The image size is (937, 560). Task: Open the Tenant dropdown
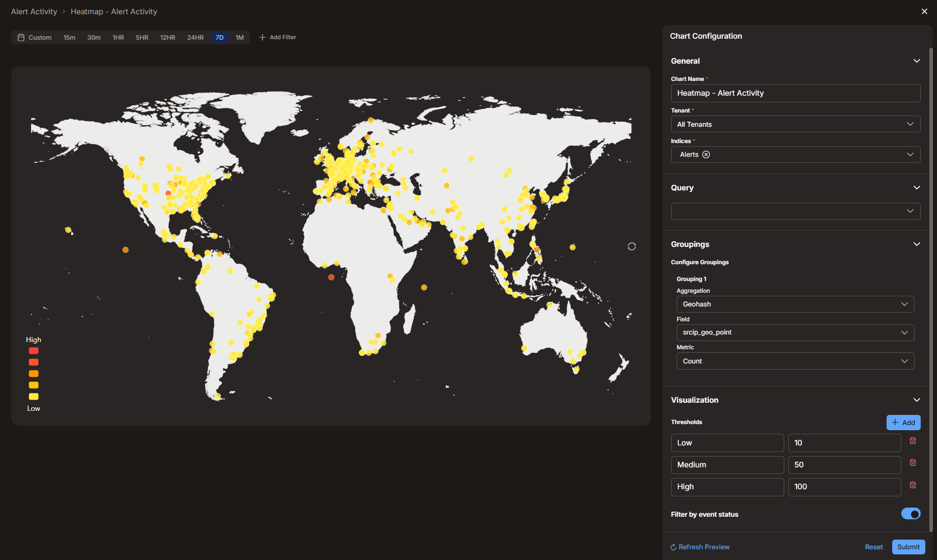tap(795, 124)
